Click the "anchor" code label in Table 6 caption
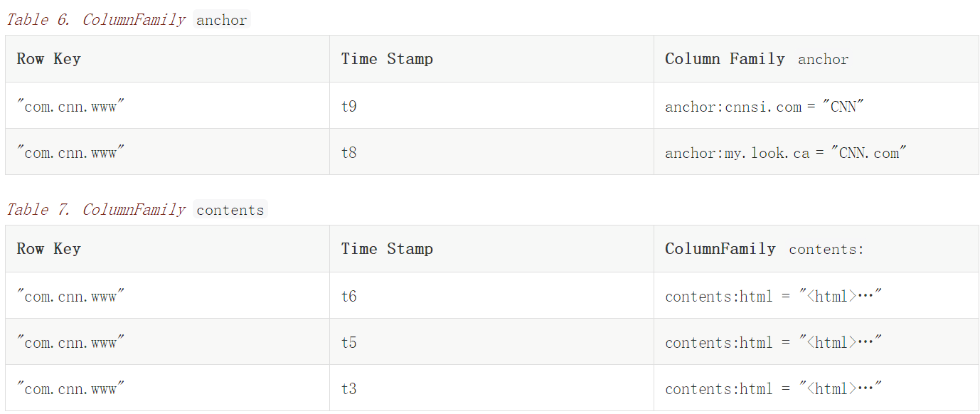This screenshot has width=980, height=414. pyautogui.click(x=222, y=21)
